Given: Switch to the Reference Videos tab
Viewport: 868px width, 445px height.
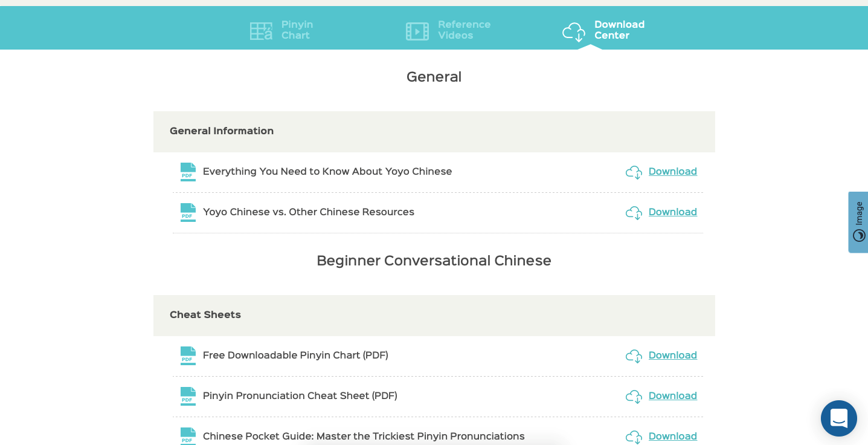Looking at the screenshot, I should click(x=464, y=30).
